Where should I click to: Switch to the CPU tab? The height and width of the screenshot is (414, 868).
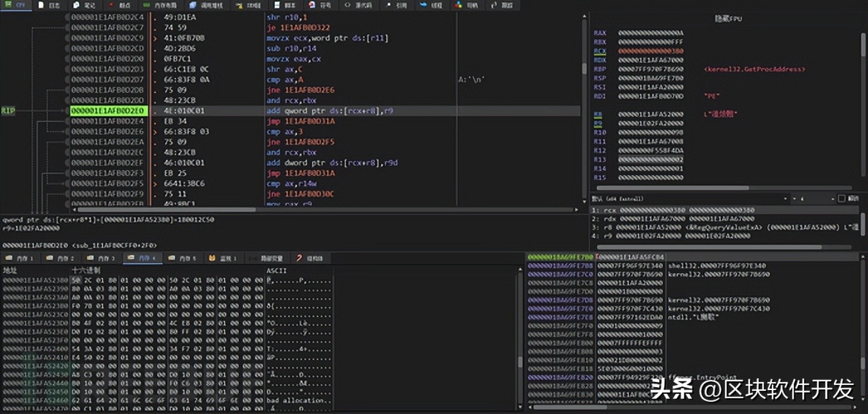(17, 4)
